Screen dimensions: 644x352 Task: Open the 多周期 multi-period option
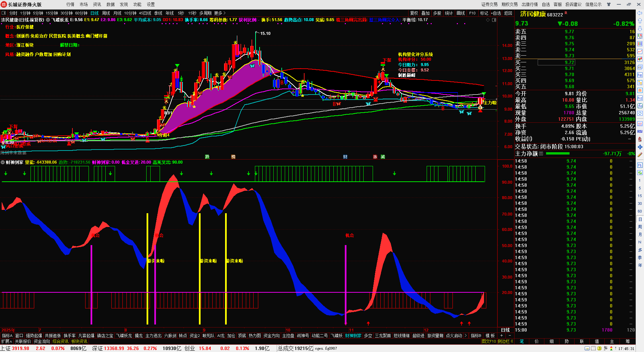205,13
